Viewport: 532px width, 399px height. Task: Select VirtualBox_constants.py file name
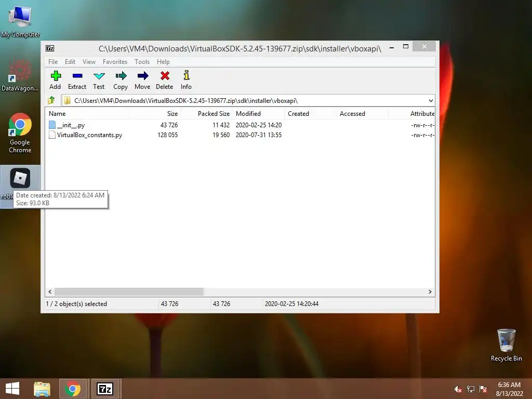pos(89,135)
